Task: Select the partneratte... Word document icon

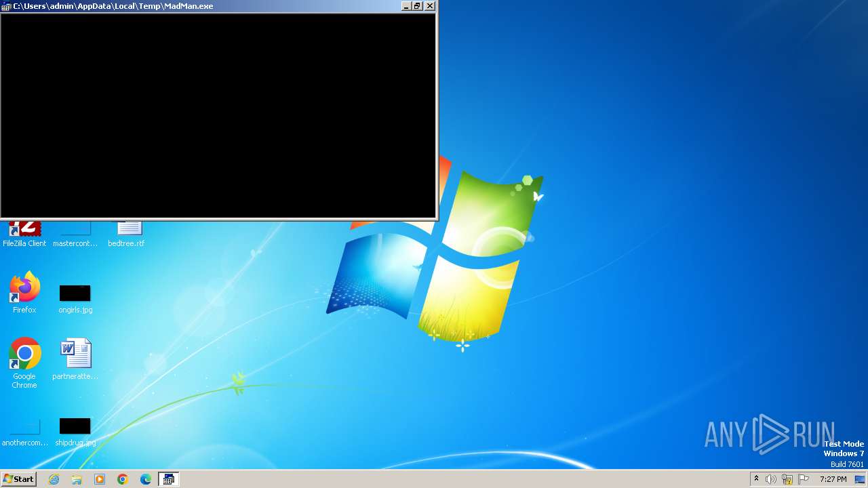Action: click(x=75, y=359)
